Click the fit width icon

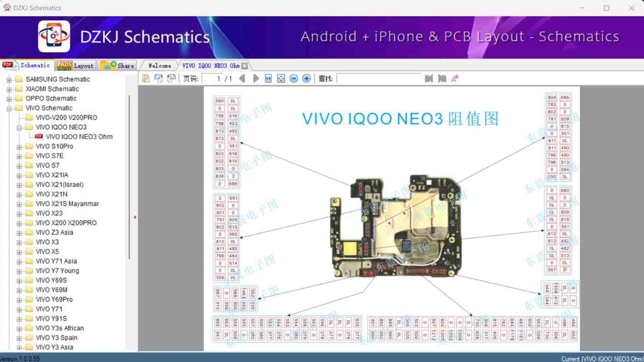268,79
